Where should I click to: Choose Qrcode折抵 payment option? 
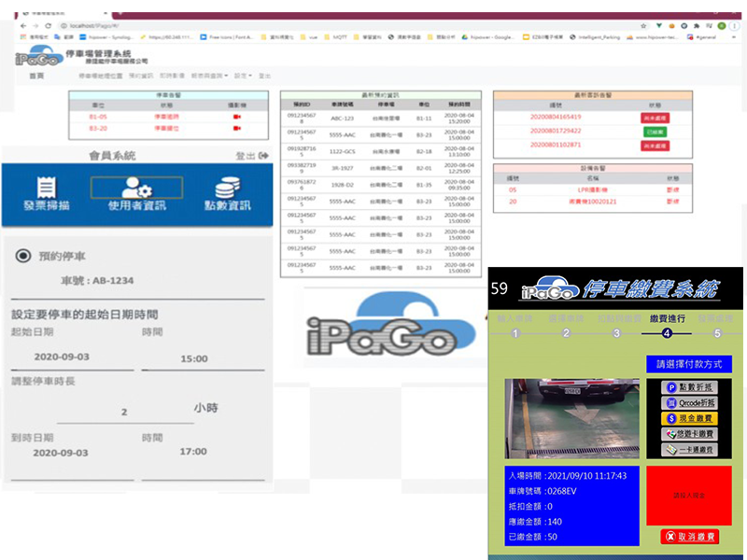click(688, 403)
